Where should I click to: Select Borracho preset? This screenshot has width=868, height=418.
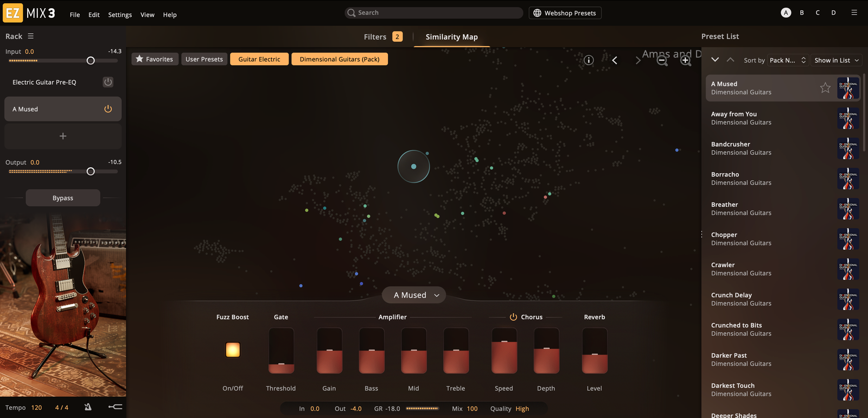(x=782, y=179)
